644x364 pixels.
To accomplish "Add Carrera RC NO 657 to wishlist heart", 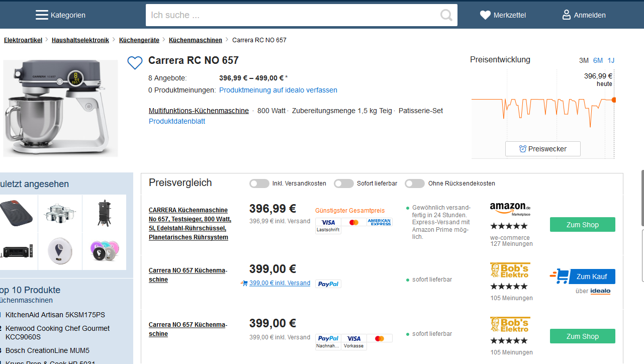I will [135, 63].
